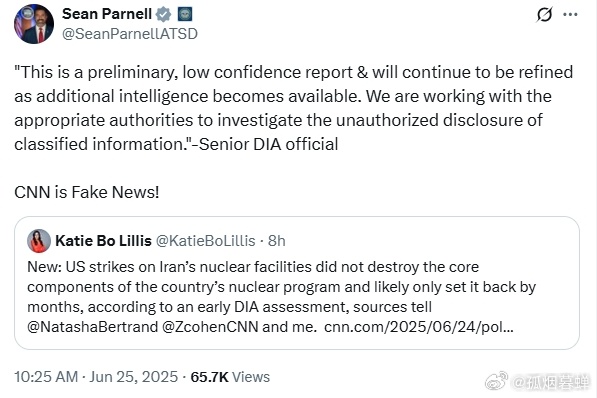Open the quoted tweet card body
The image size is (597, 398).
coord(297,283)
